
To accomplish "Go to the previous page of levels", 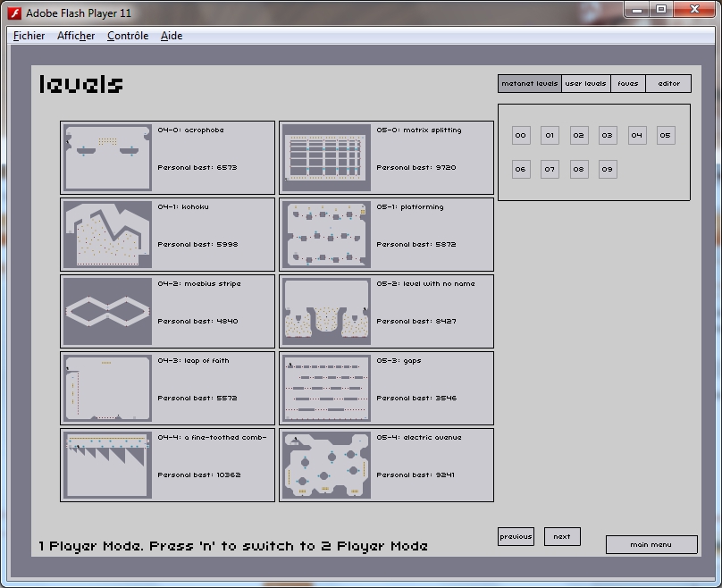I will (516, 537).
